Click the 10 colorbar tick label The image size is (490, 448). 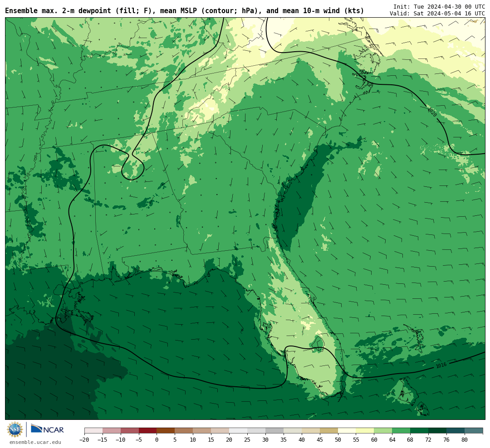click(193, 440)
